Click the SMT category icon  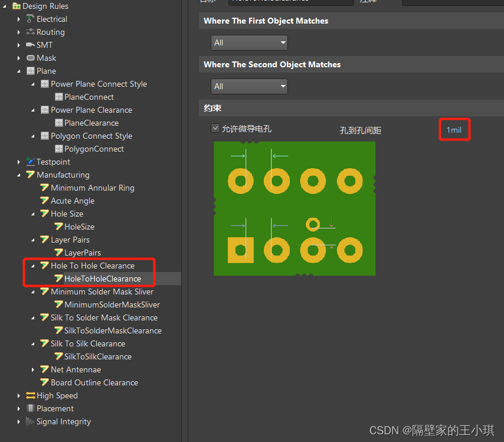(31, 45)
